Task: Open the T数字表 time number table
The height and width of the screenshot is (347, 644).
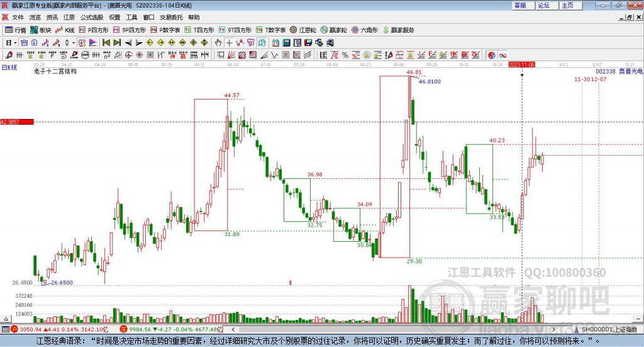Action: (x=270, y=30)
